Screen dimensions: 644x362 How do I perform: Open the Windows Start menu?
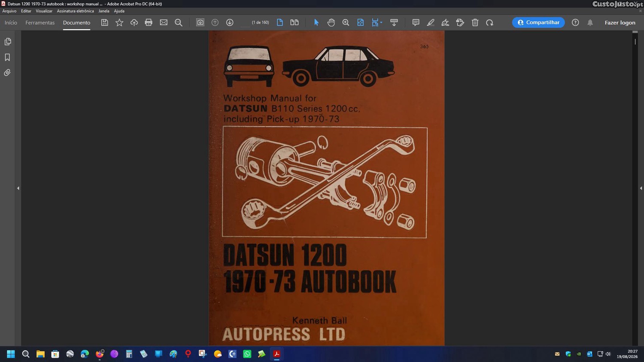(x=11, y=354)
